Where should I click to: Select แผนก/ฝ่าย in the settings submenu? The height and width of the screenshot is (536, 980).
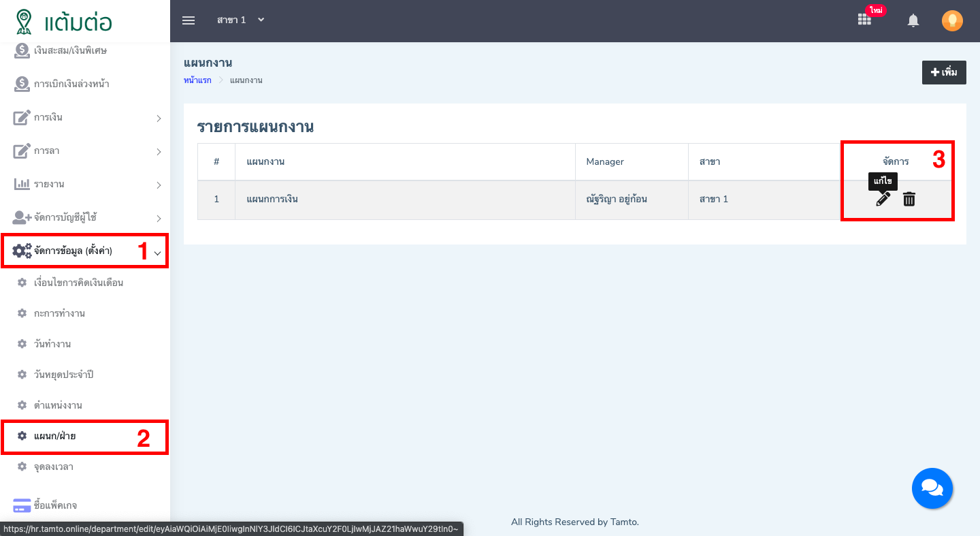pyautogui.click(x=54, y=436)
